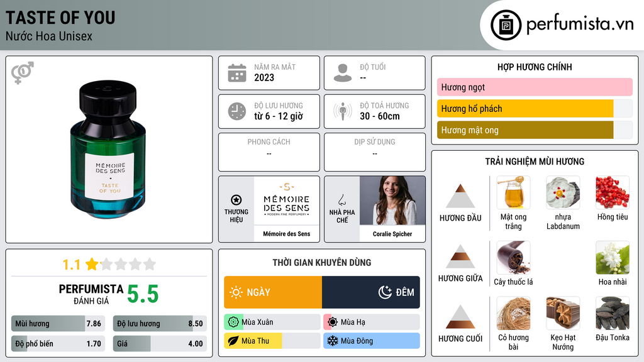Open the nhựa Labdanum note image
The image size is (644, 362).
[563, 192]
